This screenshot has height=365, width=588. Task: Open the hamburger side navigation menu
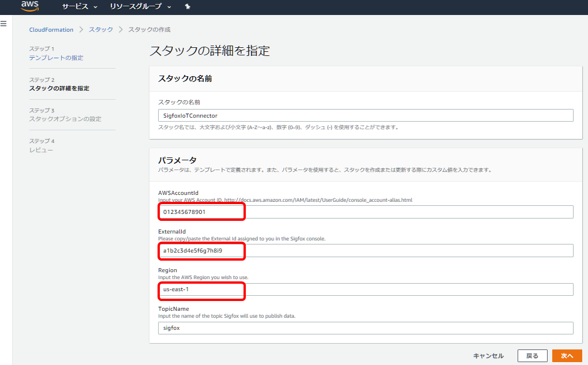tap(3, 24)
